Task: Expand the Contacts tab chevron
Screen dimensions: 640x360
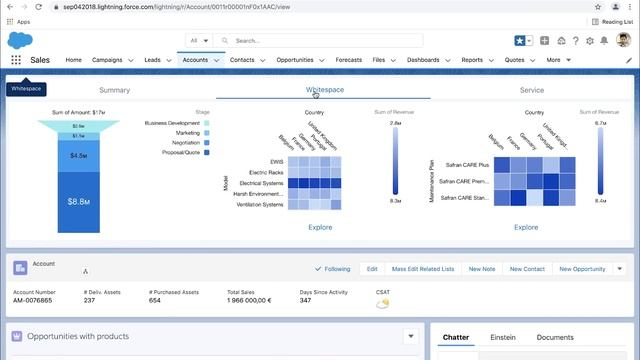Action: pyautogui.click(x=262, y=60)
